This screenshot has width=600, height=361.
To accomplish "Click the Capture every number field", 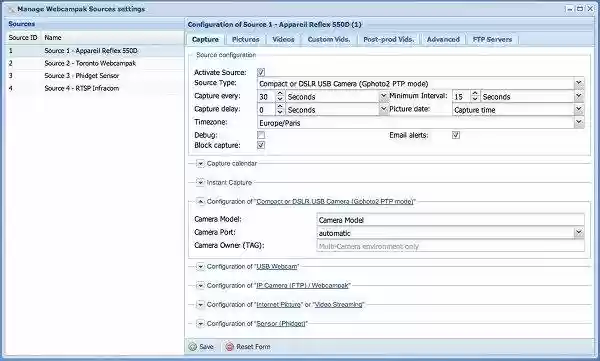I will click(x=267, y=96).
